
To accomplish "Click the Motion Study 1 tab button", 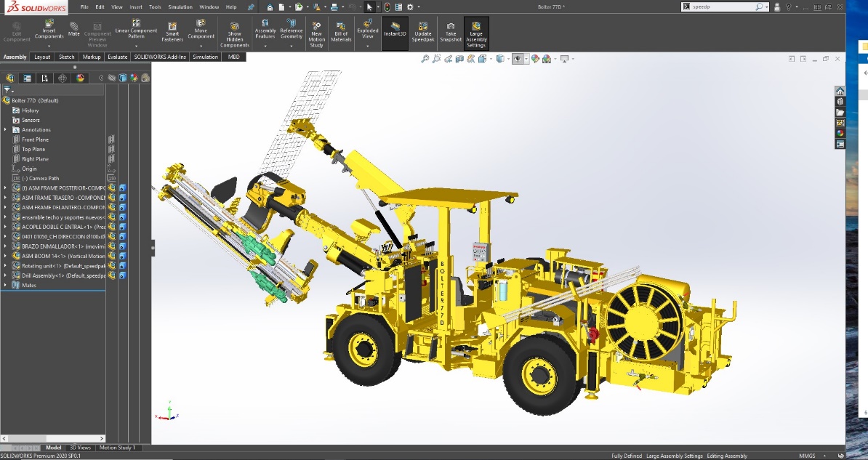I will 118,448.
